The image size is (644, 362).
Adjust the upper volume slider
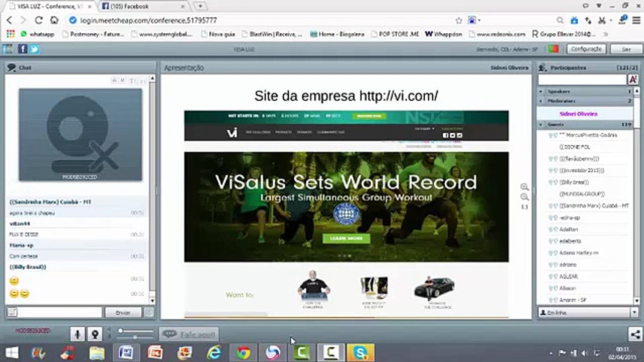click(136, 330)
